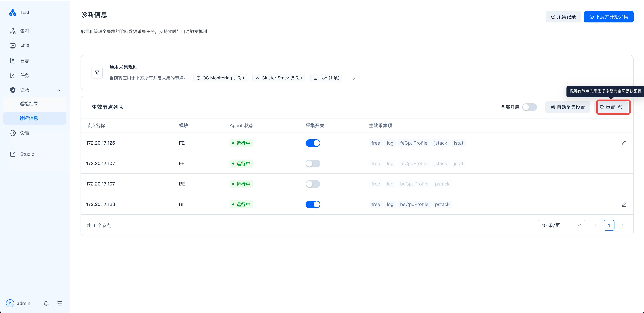Viewport: 644px width, 313px height.
Task: Click the 生效采集项 column header
Action: coord(381,126)
